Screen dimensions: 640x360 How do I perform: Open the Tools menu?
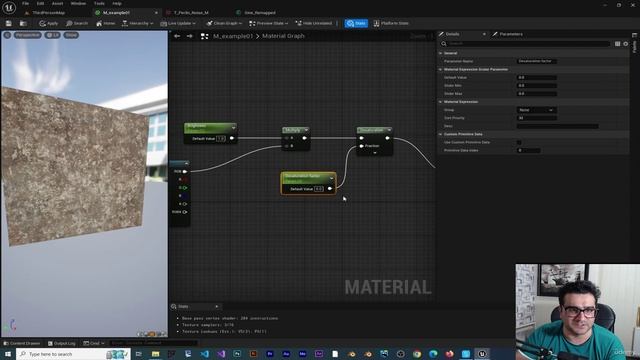99,3
